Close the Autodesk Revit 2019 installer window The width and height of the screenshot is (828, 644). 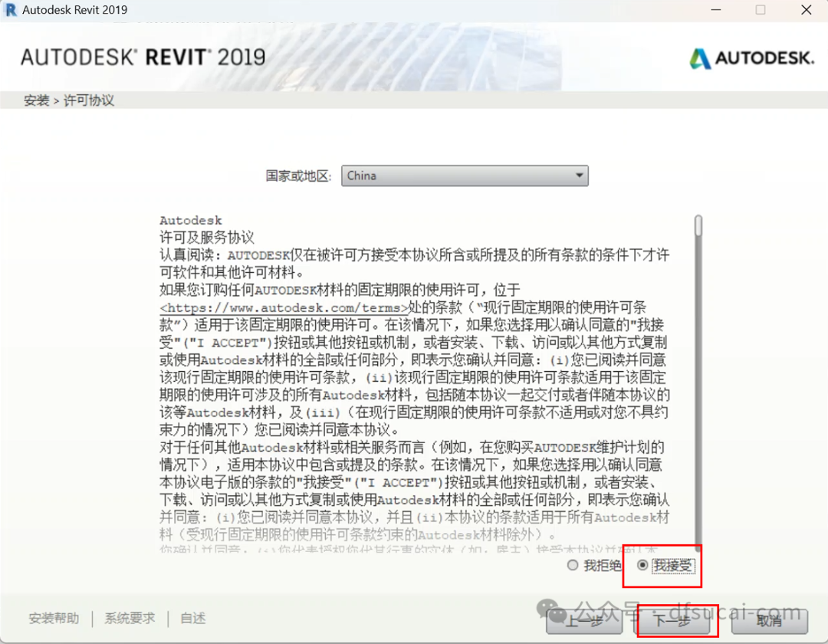pos(806,9)
